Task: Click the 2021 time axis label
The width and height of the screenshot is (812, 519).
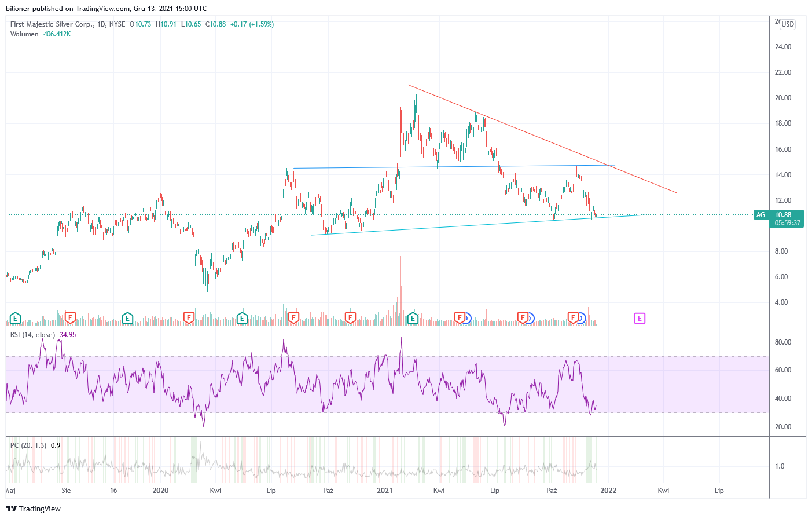Action: click(x=384, y=491)
